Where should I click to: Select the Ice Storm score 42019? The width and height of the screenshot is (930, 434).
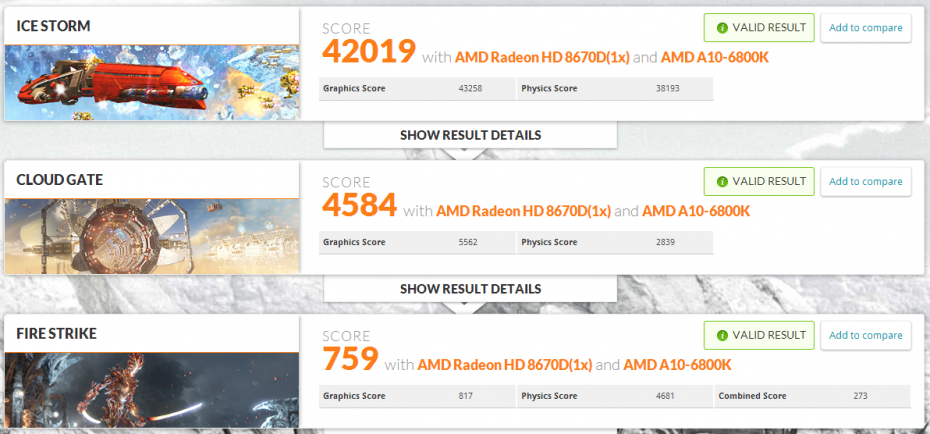369,52
